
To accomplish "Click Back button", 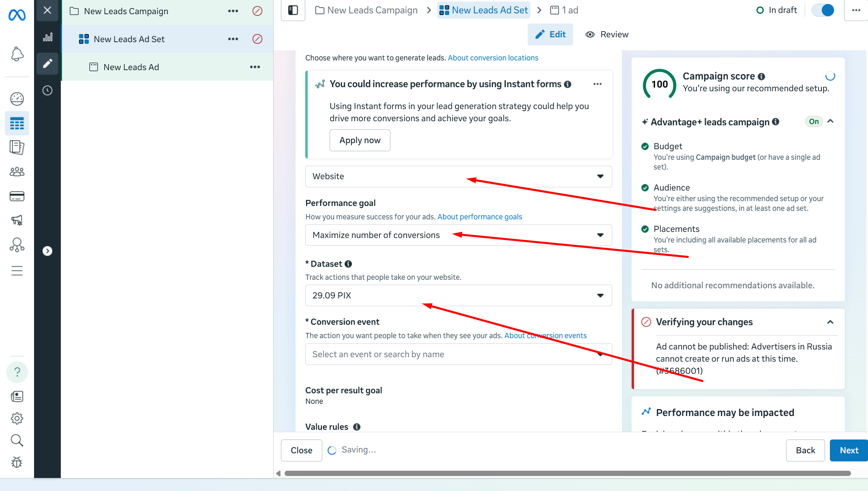I will tap(806, 450).
